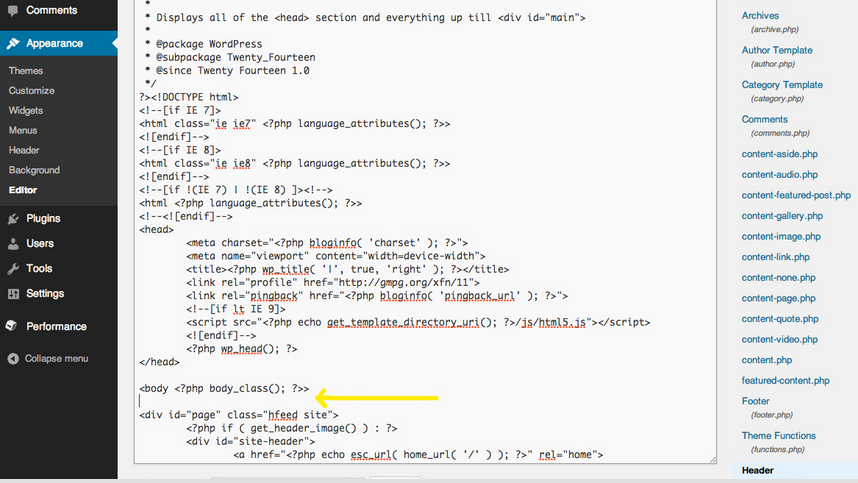Open content-none.php file

[x=778, y=278]
